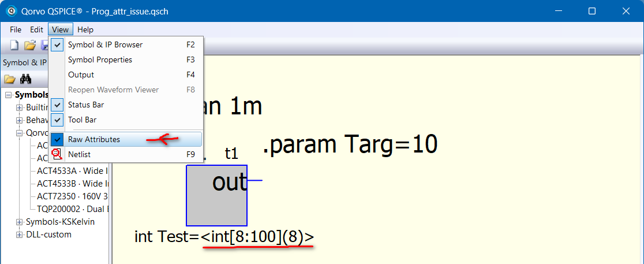Click the open folder icon in Symbol browser

[10, 79]
